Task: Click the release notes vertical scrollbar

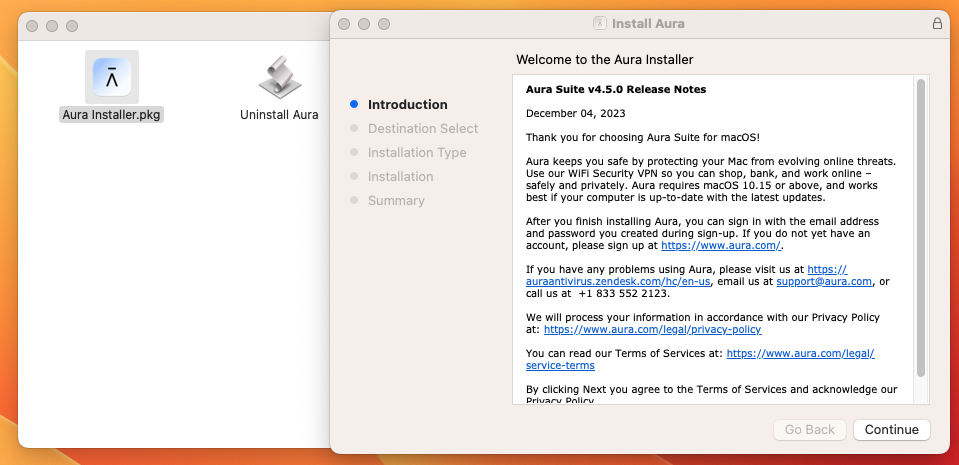Action: click(x=920, y=228)
